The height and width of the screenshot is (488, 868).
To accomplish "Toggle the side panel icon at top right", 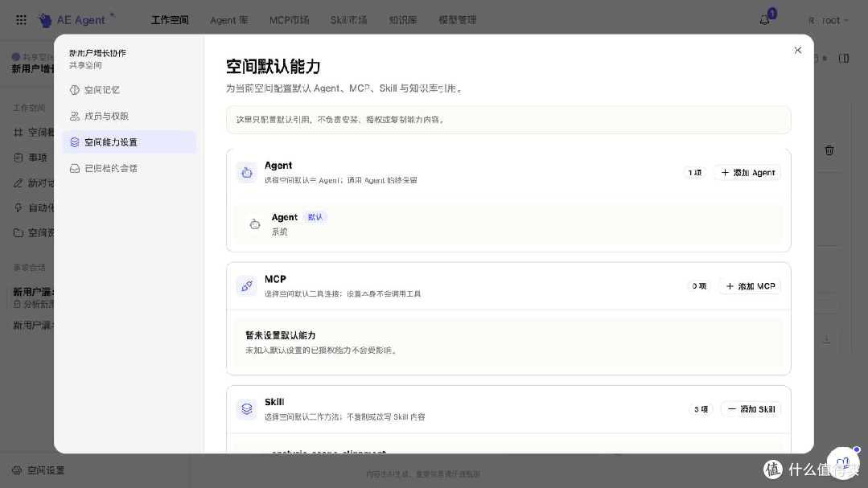I will (844, 58).
